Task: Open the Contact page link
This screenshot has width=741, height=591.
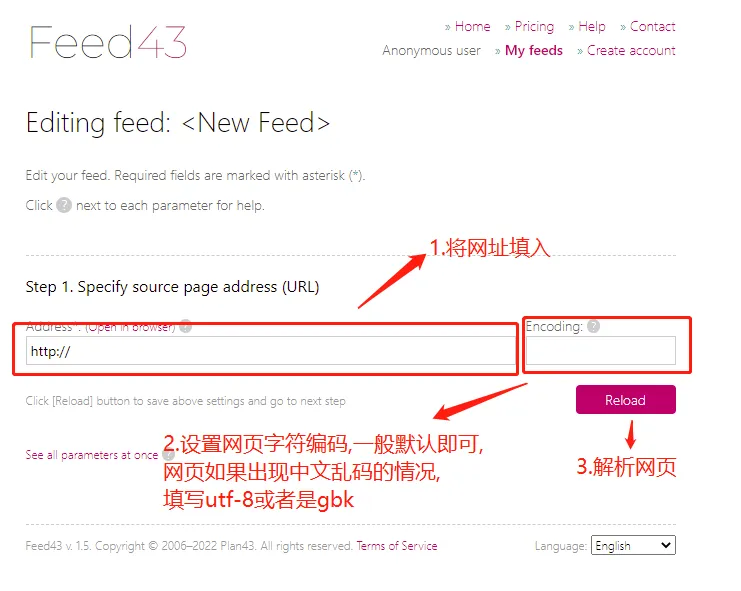Action: (x=653, y=26)
